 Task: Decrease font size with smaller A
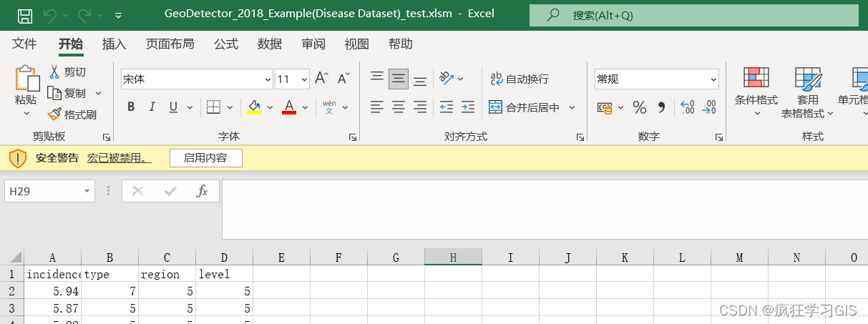[344, 78]
